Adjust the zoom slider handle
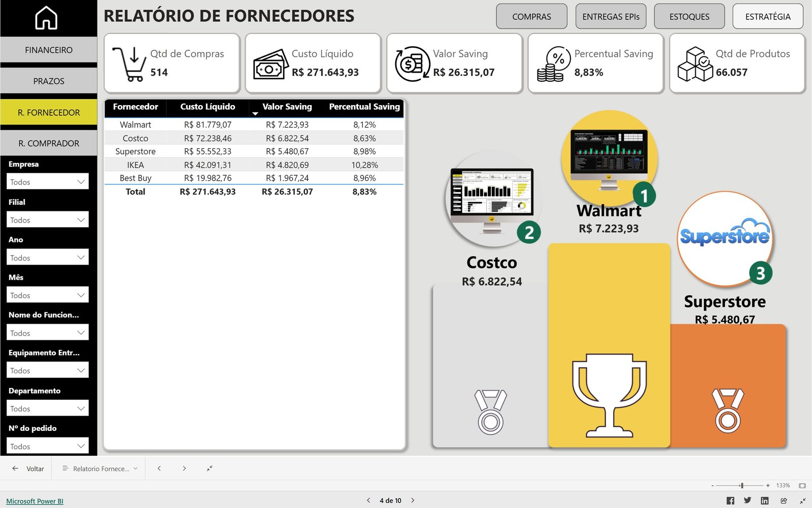The width and height of the screenshot is (812, 508). point(741,486)
